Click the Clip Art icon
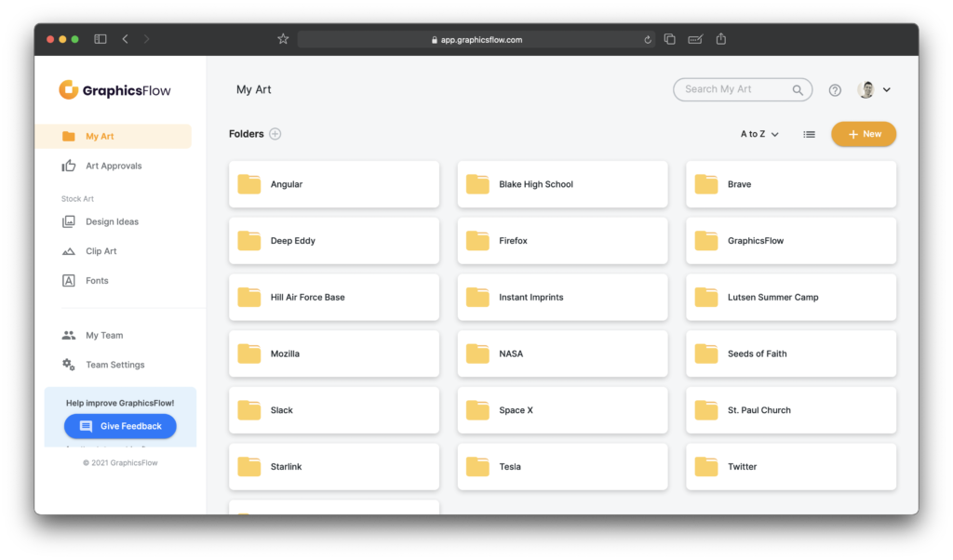Image resolution: width=953 pixels, height=560 pixels. (69, 251)
